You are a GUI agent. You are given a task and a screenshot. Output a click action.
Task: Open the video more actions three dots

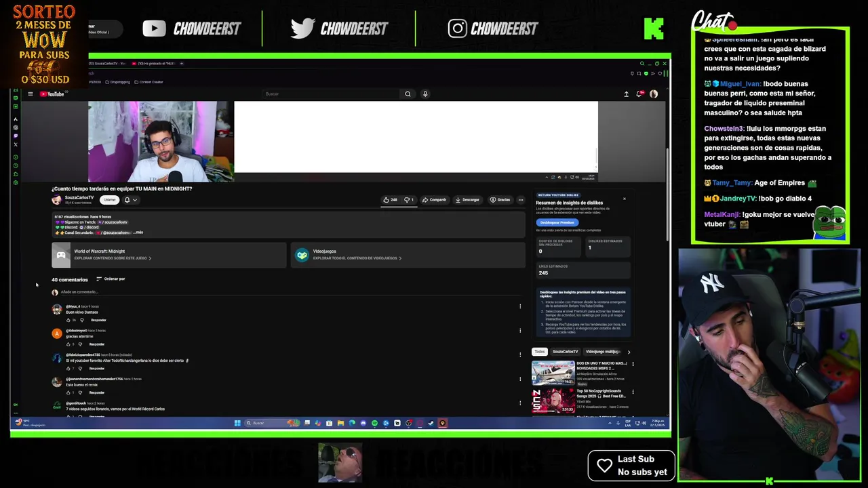tap(521, 200)
